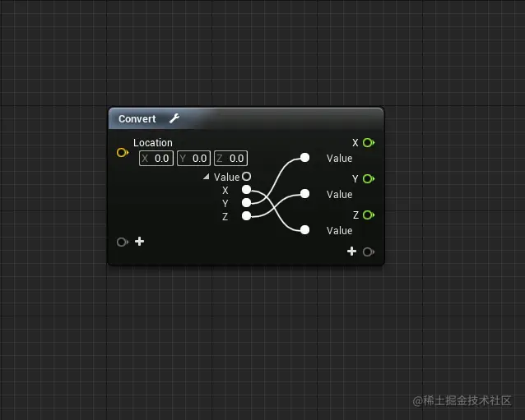Click the wrench icon on Convert node
The height and width of the screenshot is (420, 525).
tap(174, 118)
